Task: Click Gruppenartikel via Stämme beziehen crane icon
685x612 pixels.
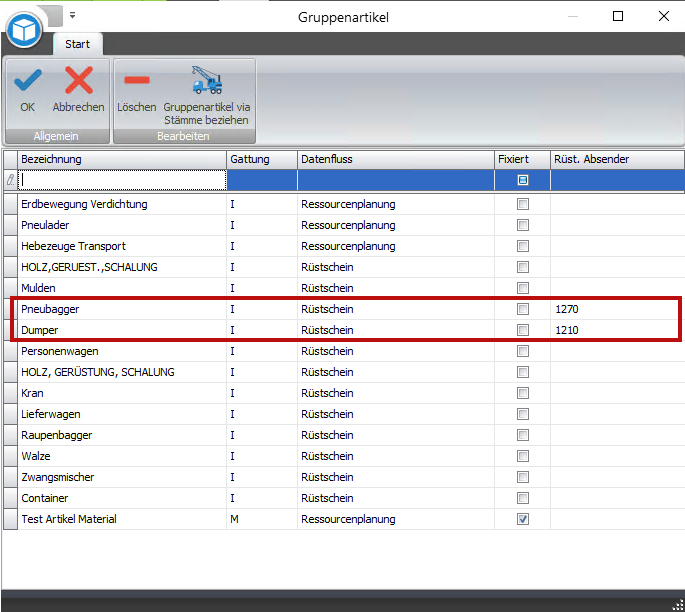Action: [x=207, y=80]
